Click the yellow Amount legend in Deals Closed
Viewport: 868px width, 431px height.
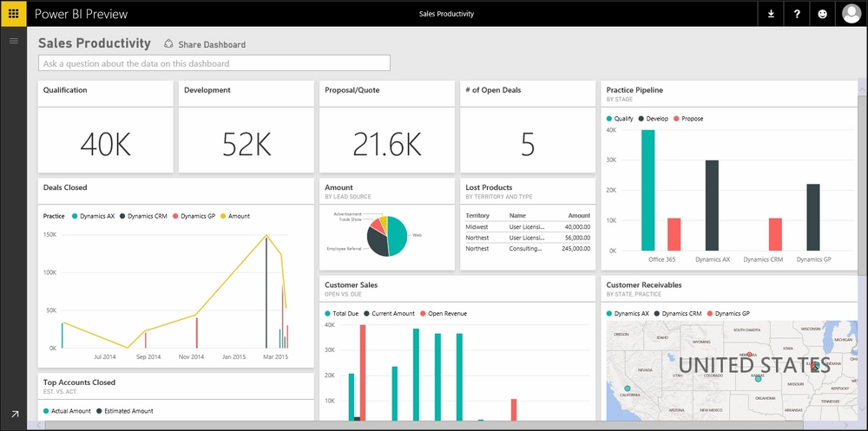click(234, 216)
